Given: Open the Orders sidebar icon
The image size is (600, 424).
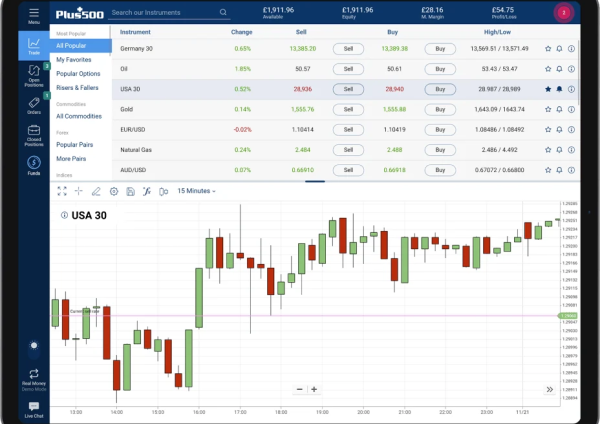Looking at the screenshot, I should click(34, 106).
